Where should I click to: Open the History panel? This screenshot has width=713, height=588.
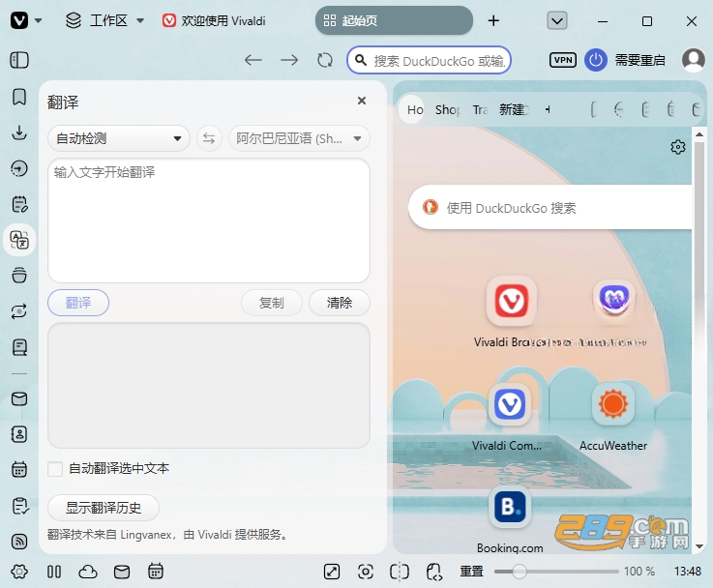pyautogui.click(x=19, y=168)
